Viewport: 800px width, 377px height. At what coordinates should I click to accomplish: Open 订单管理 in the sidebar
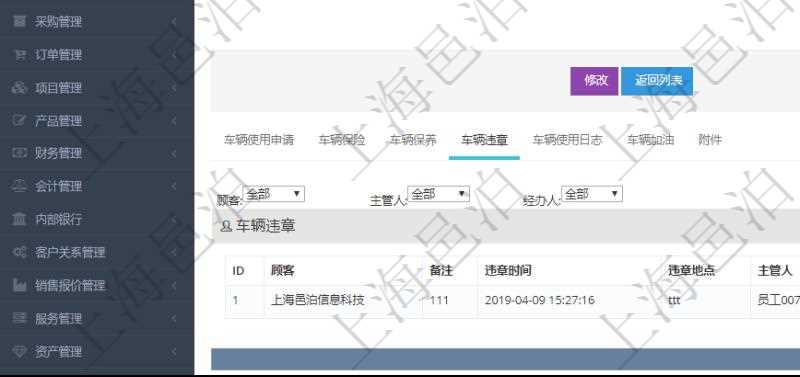coord(58,55)
